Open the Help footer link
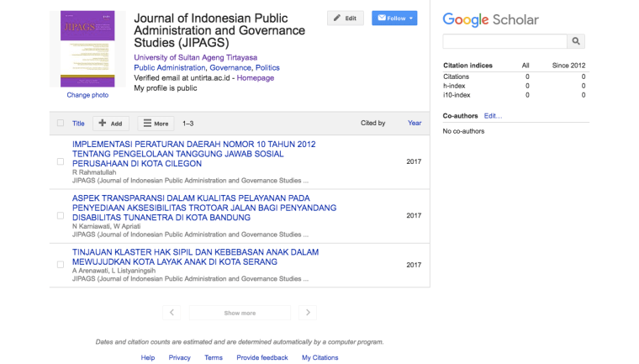The height and width of the screenshot is (364, 639). pos(148,357)
